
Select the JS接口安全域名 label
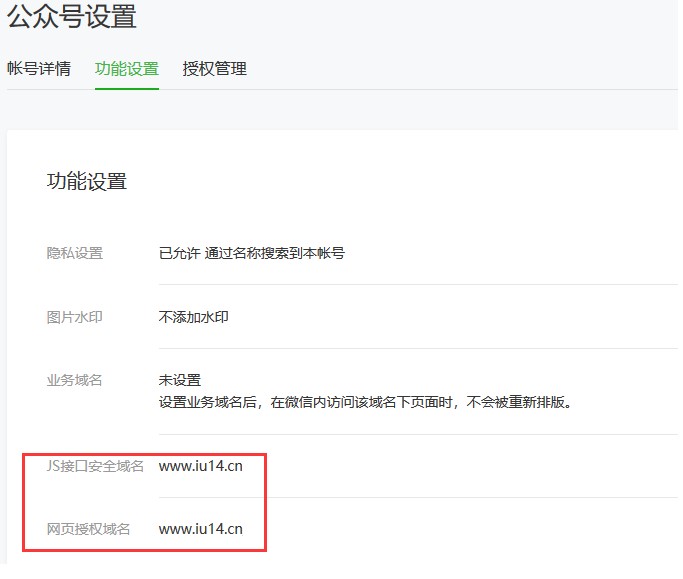(96, 466)
